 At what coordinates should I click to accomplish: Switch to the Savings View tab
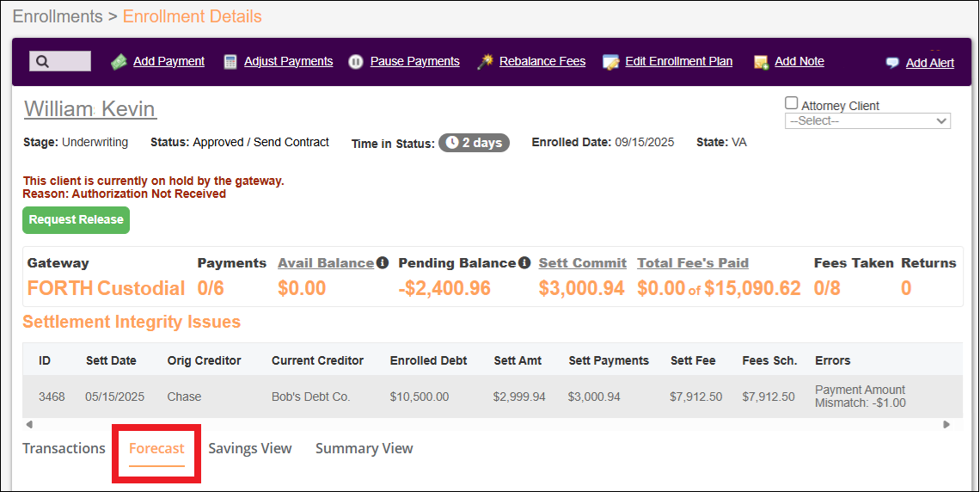point(250,448)
